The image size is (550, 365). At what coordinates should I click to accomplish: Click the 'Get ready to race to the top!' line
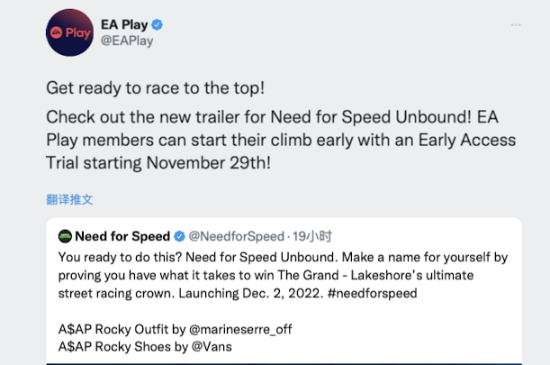click(155, 88)
